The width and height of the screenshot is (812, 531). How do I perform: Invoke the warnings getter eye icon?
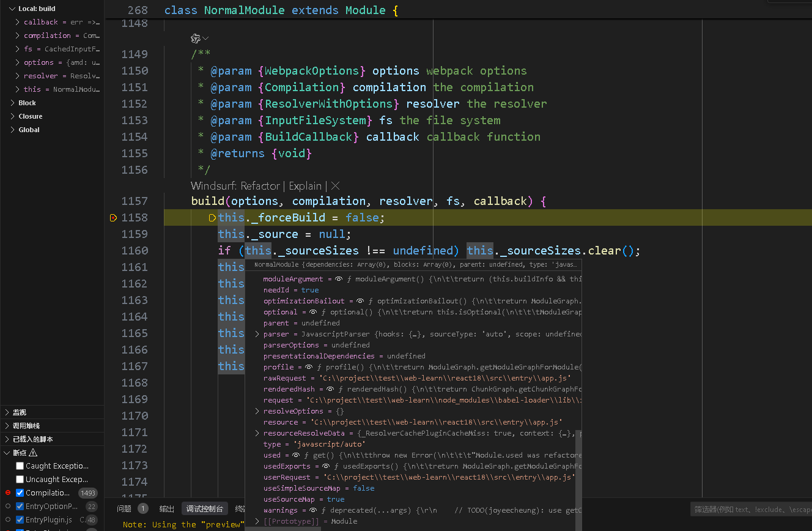313,510
